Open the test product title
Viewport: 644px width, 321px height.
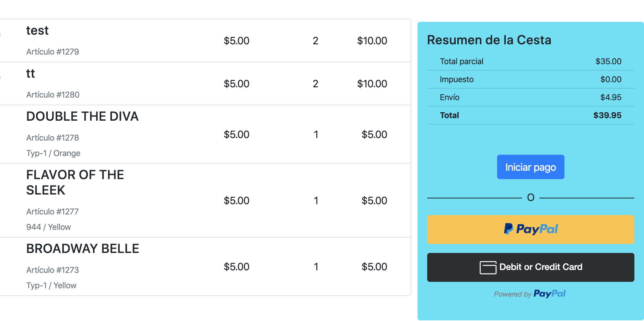37,30
